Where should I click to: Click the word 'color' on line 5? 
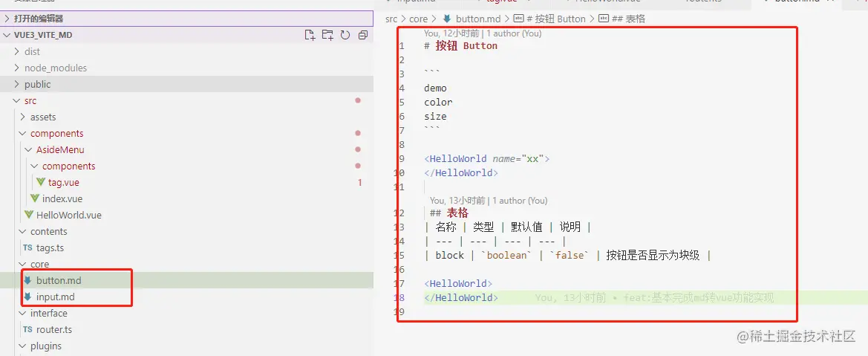pyautogui.click(x=438, y=103)
